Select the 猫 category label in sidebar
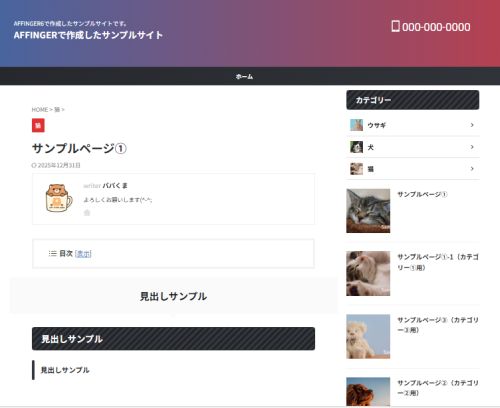The image size is (500, 408). tap(370, 169)
